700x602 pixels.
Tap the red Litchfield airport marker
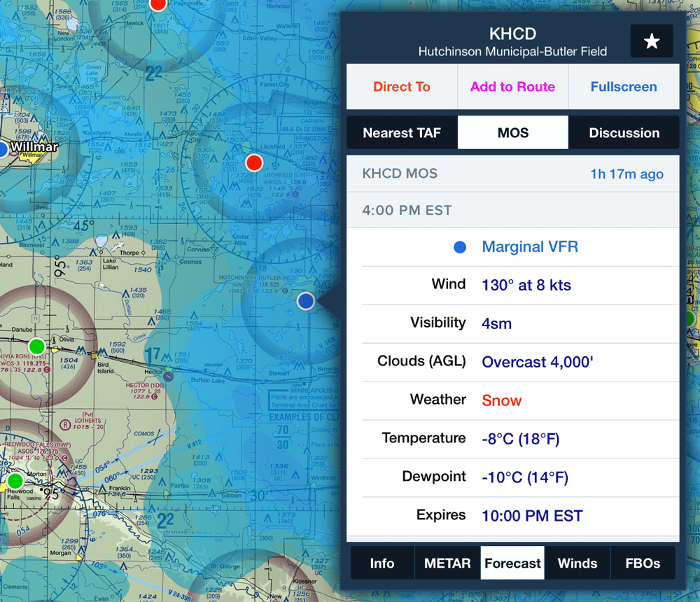point(254,163)
